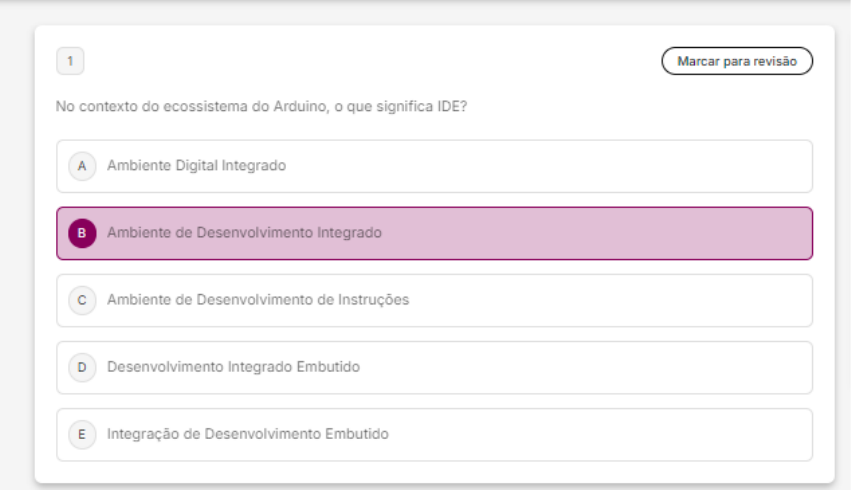The image size is (851, 490).
Task: Pick "Ambiente de Desenvolvimento de Instruções" text
Action: tap(258, 300)
